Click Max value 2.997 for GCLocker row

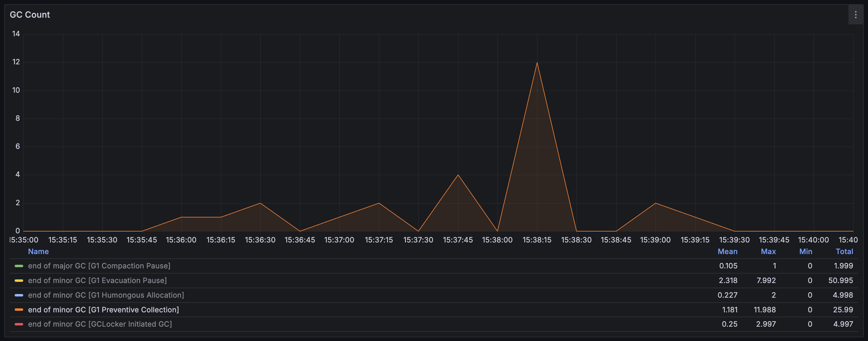pyautogui.click(x=766, y=324)
